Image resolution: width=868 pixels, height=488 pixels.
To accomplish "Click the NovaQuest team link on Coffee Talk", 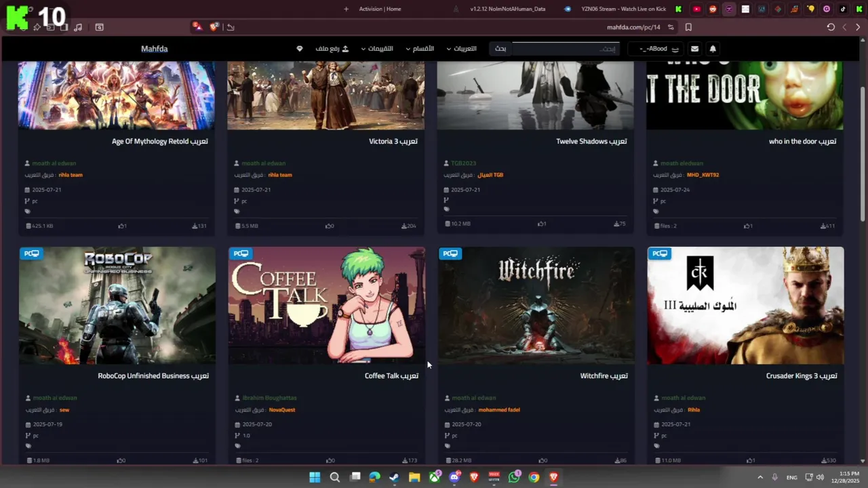I will click(x=282, y=410).
